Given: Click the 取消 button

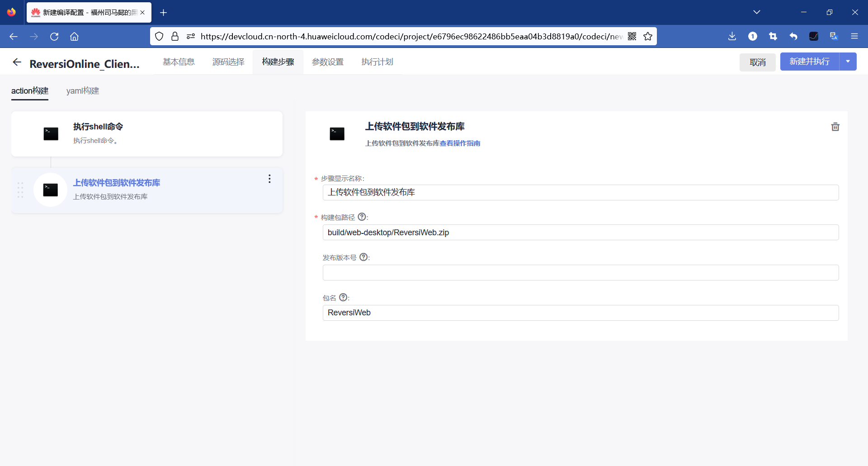Looking at the screenshot, I should click(758, 62).
